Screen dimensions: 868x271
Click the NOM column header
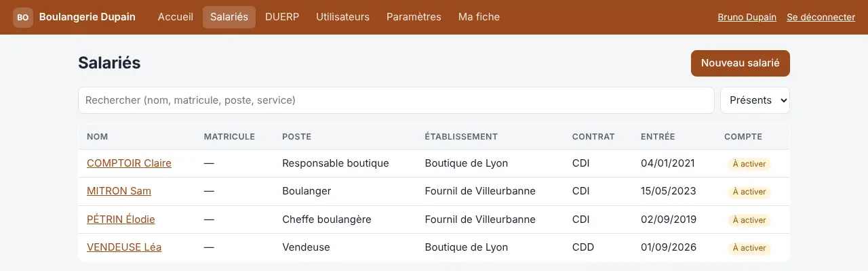point(98,137)
